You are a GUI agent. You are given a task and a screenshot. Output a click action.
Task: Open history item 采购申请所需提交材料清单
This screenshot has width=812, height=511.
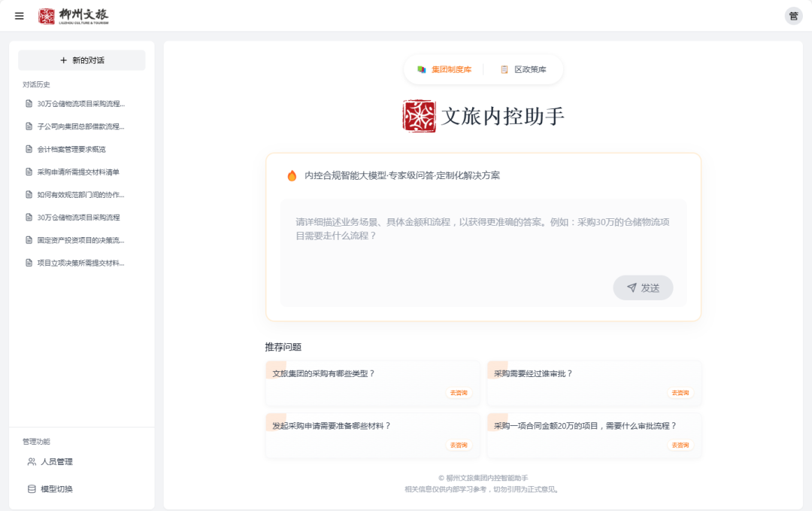pyautogui.click(x=78, y=172)
